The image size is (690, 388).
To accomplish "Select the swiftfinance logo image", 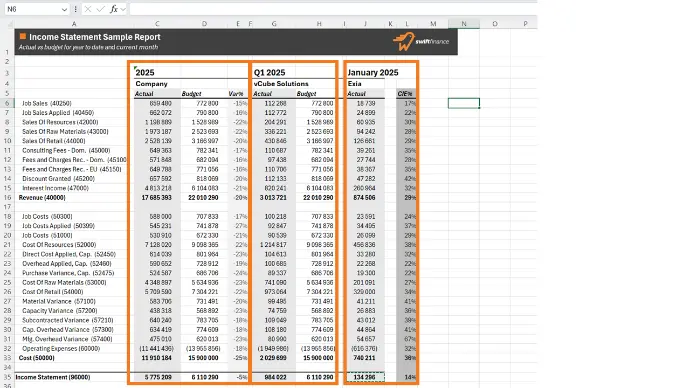I will pos(421,42).
